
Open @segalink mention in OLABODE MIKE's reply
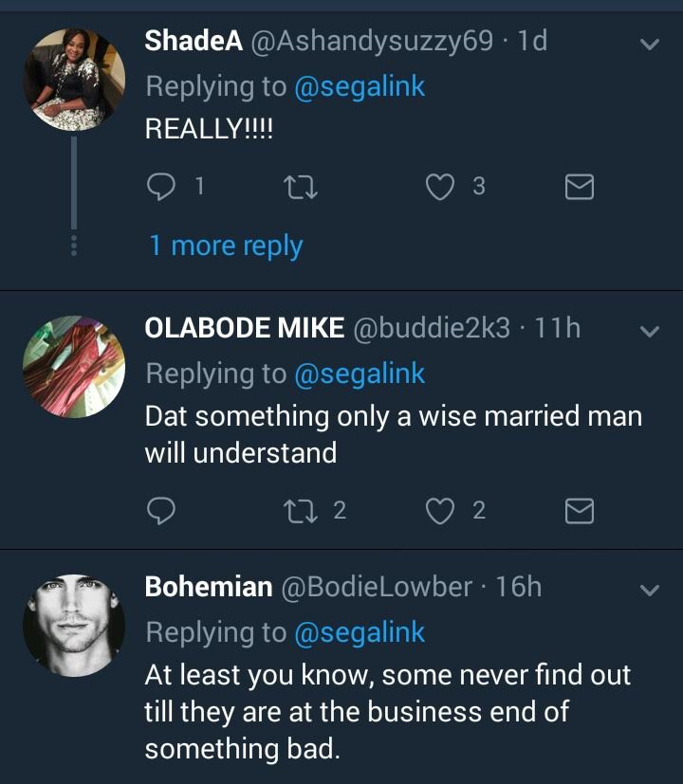[x=360, y=374]
